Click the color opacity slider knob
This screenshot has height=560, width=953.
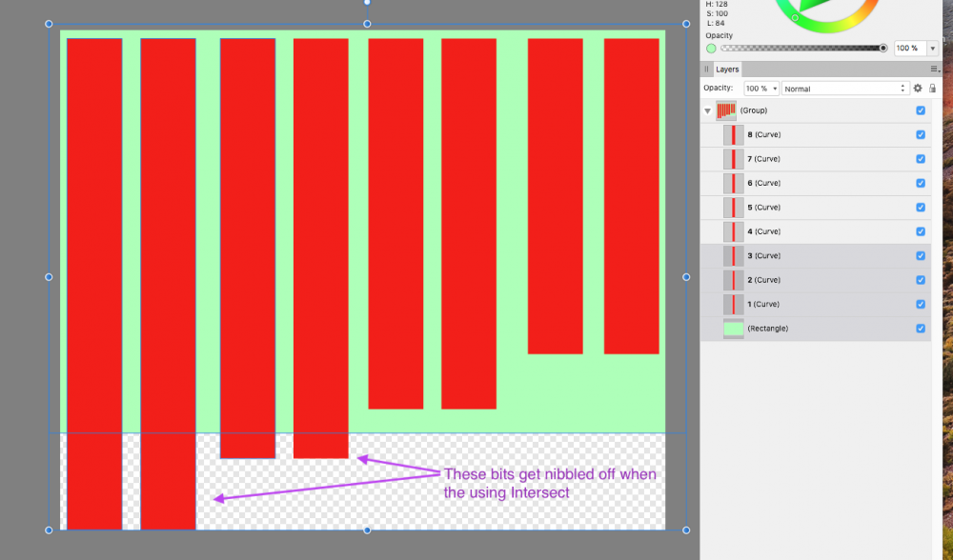pyautogui.click(x=883, y=48)
